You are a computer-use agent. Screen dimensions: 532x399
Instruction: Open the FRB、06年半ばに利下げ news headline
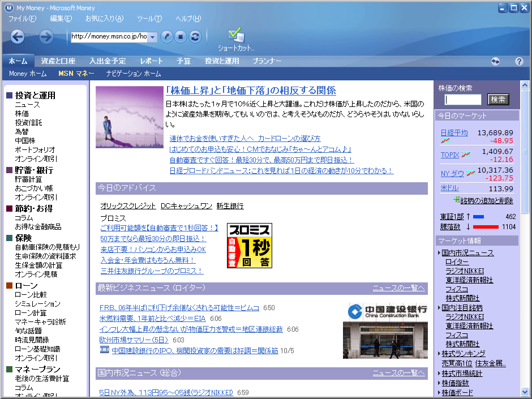(x=179, y=308)
